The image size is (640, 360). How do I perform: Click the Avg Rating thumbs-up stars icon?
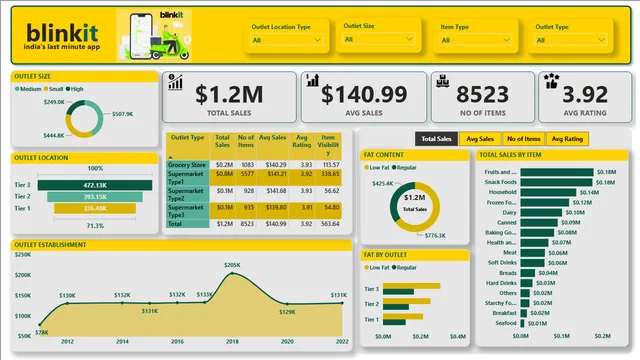[x=551, y=81]
